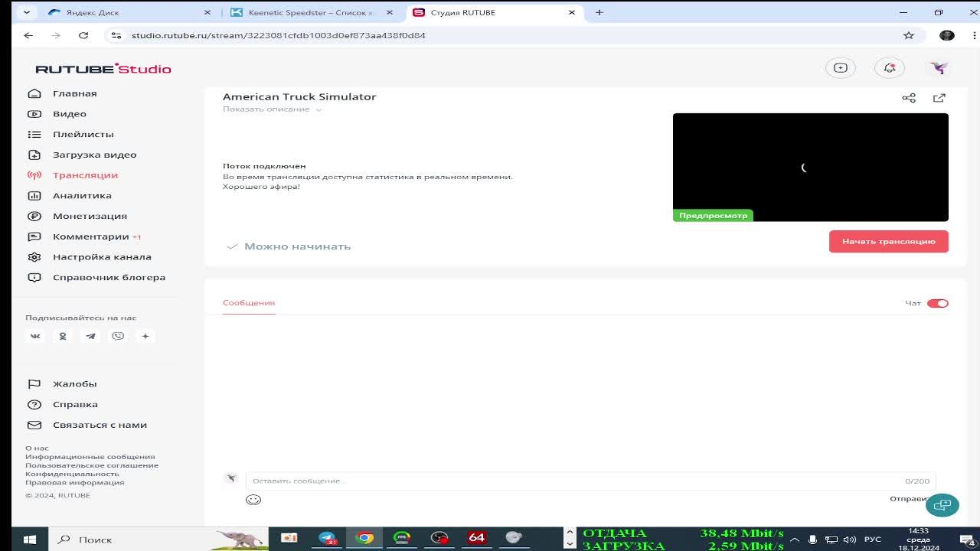Switch the РУС input language
The image size is (980, 551).
873,540
